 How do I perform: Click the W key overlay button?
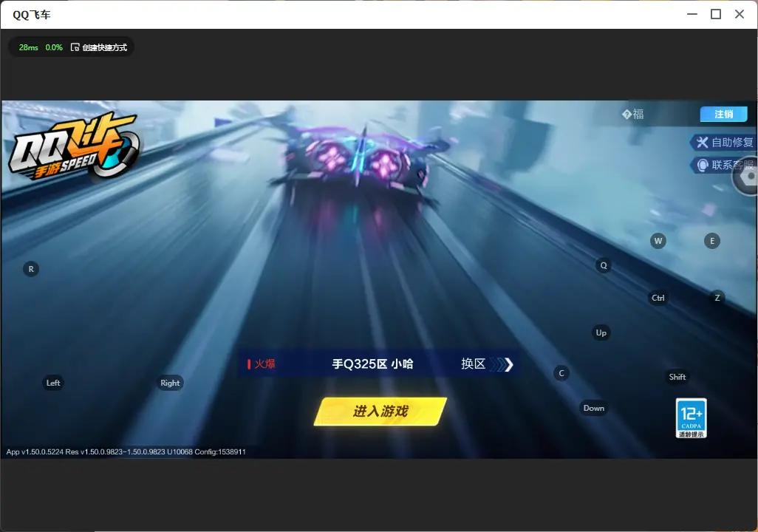coord(658,241)
